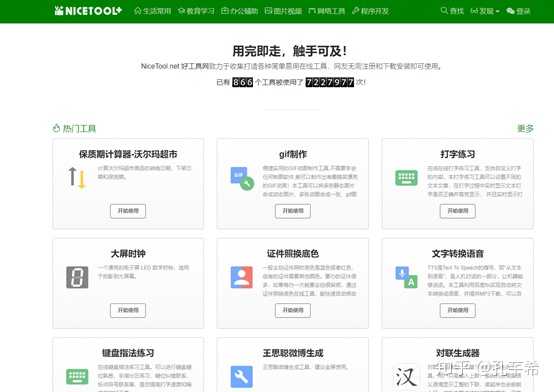Click the 汉 character icon of 对联生成器
This screenshot has width=554, height=392.
pyautogui.click(x=406, y=377)
